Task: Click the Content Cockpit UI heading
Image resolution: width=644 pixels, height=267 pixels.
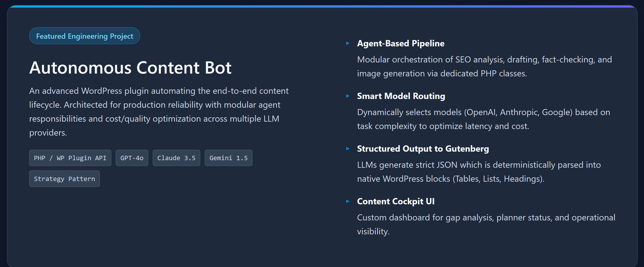Action: (x=395, y=202)
